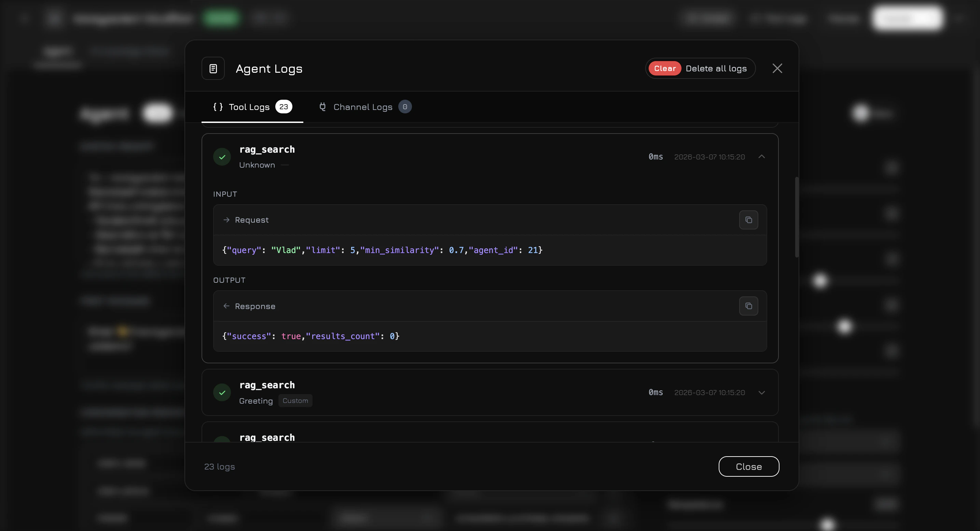Click the Unknown entry's 2026-03-07 10:15:20 timestamp
980x531 pixels.
709,157
